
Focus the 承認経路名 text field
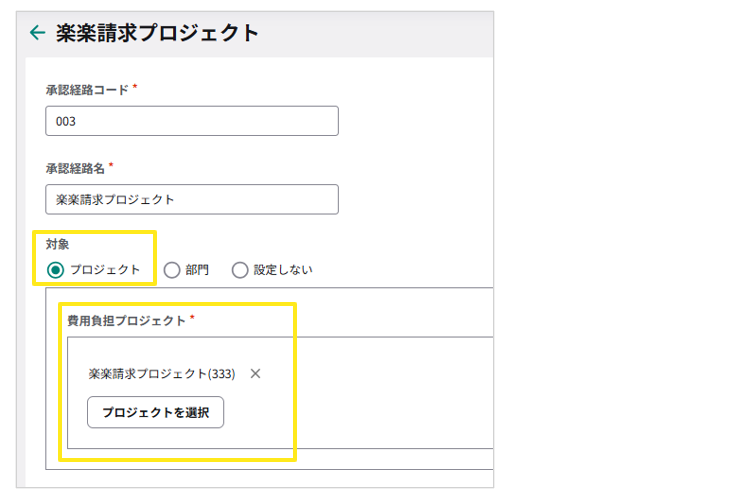click(x=191, y=199)
